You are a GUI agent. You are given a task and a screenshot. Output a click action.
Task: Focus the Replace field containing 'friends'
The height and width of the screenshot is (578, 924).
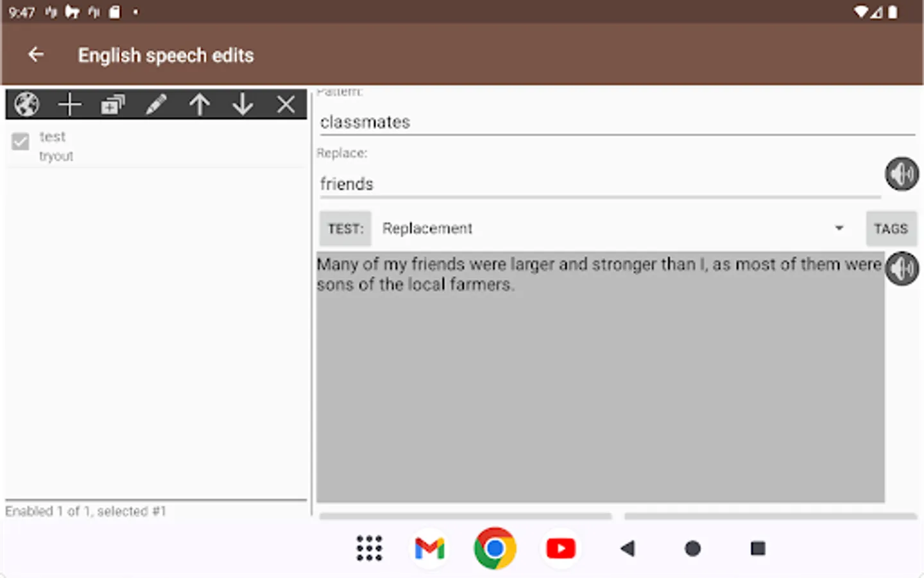click(x=600, y=184)
